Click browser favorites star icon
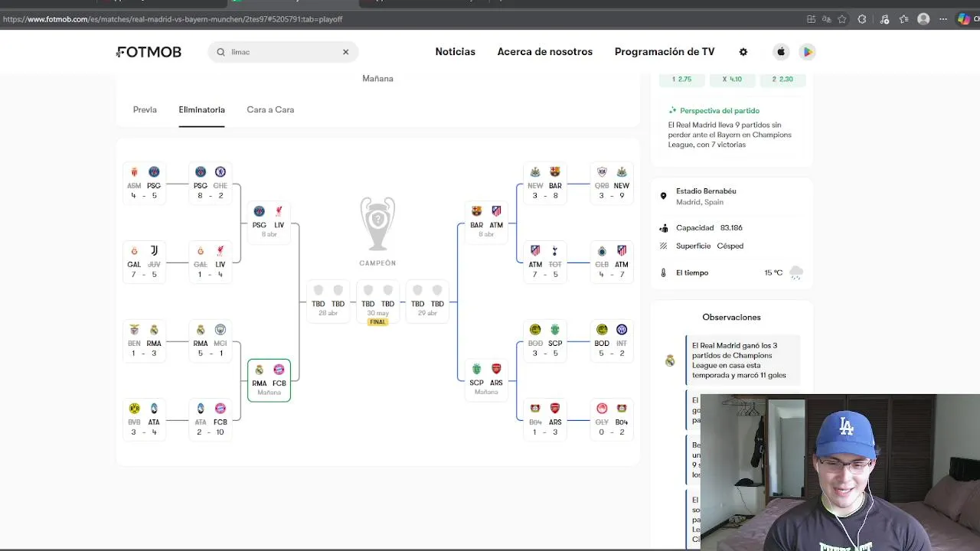This screenshot has height=551, width=980. click(x=842, y=19)
